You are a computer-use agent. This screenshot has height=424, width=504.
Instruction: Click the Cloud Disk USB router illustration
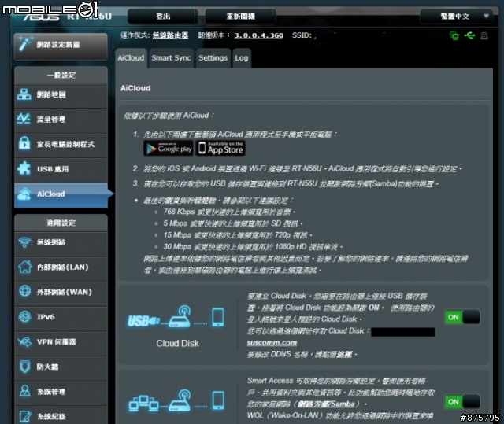click(x=176, y=318)
